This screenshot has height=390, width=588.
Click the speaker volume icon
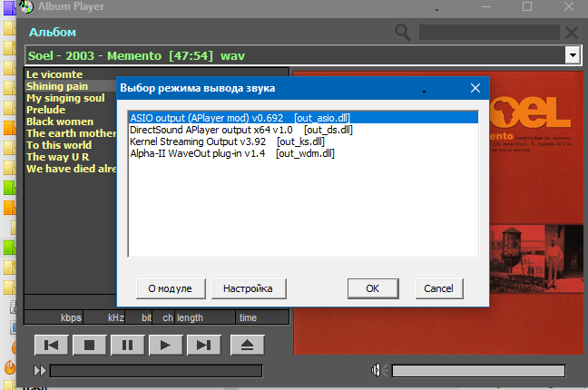pyautogui.click(x=379, y=370)
